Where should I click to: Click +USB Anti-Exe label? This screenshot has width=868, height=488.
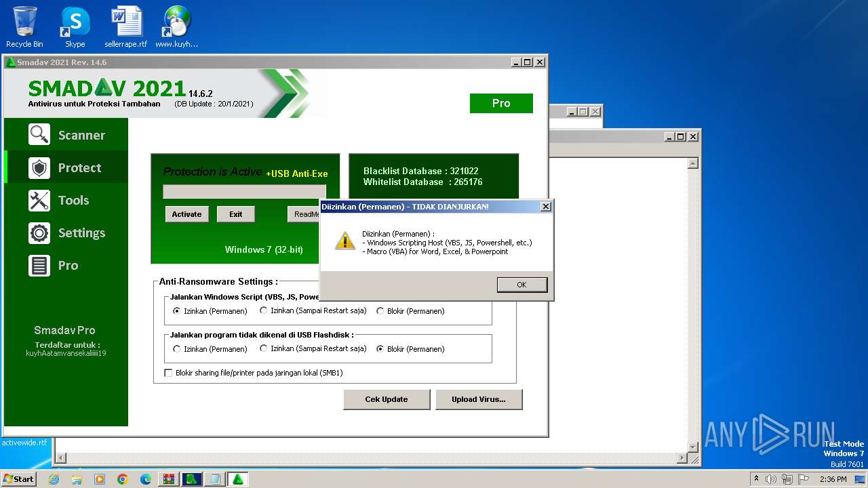[x=296, y=174]
